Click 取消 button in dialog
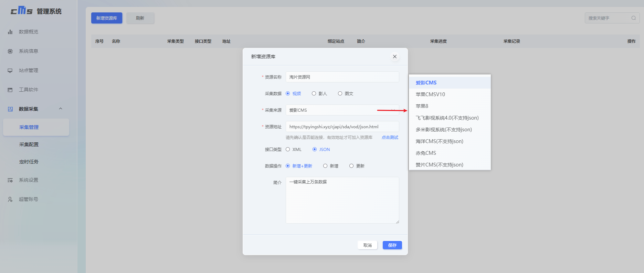 click(368, 245)
